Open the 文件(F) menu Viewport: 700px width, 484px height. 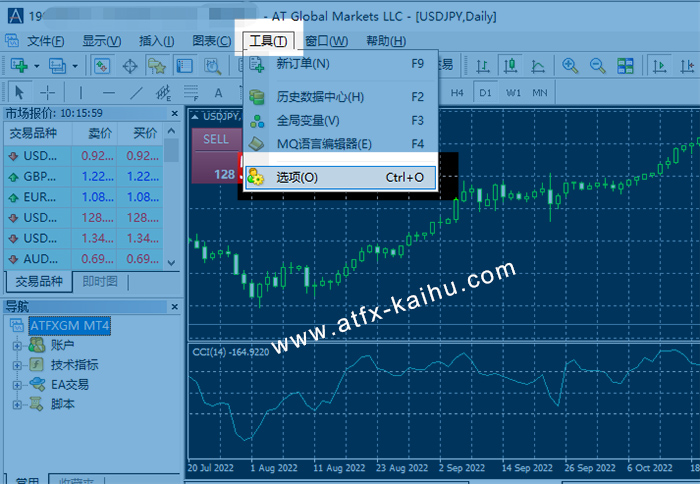pyautogui.click(x=46, y=42)
